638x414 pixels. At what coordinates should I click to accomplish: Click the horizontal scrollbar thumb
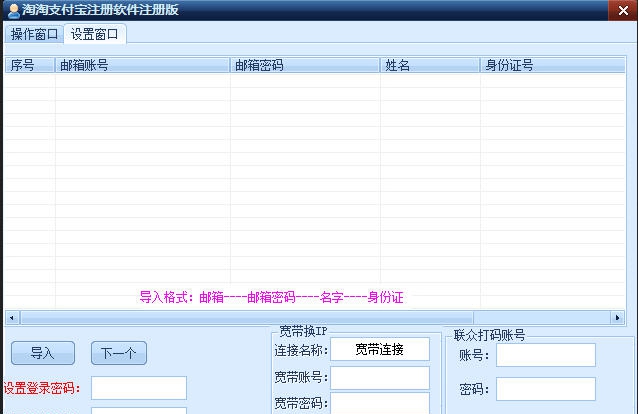pyautogui.click(x=247, y=318)
